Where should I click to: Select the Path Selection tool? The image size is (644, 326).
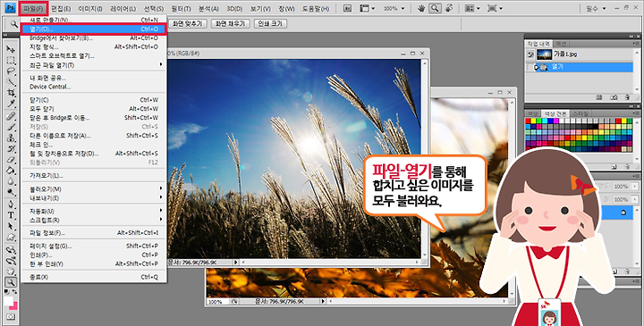click(11, 226)
